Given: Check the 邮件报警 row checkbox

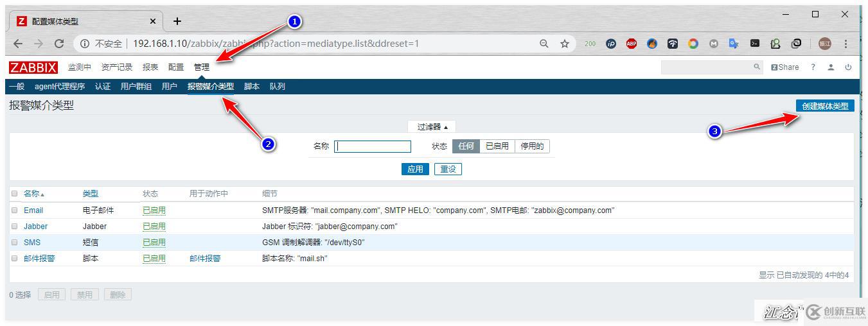Looking at the screenshot, I should [x=14, y=258].
